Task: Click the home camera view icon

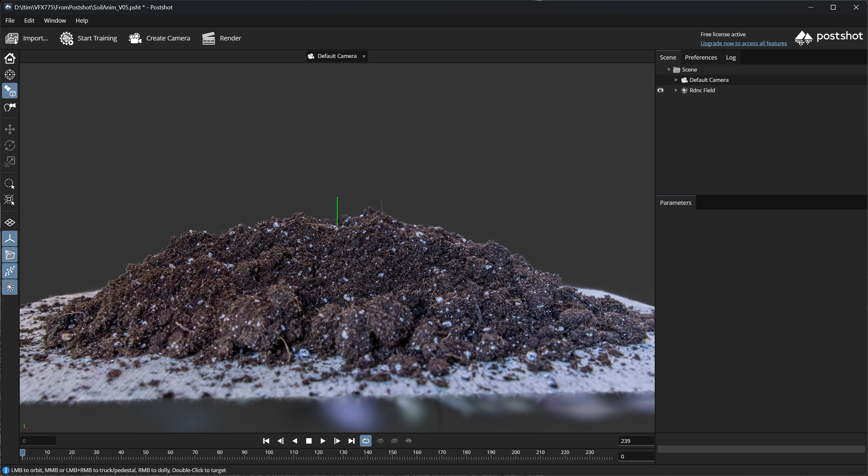Action: [x=10, y=58]
